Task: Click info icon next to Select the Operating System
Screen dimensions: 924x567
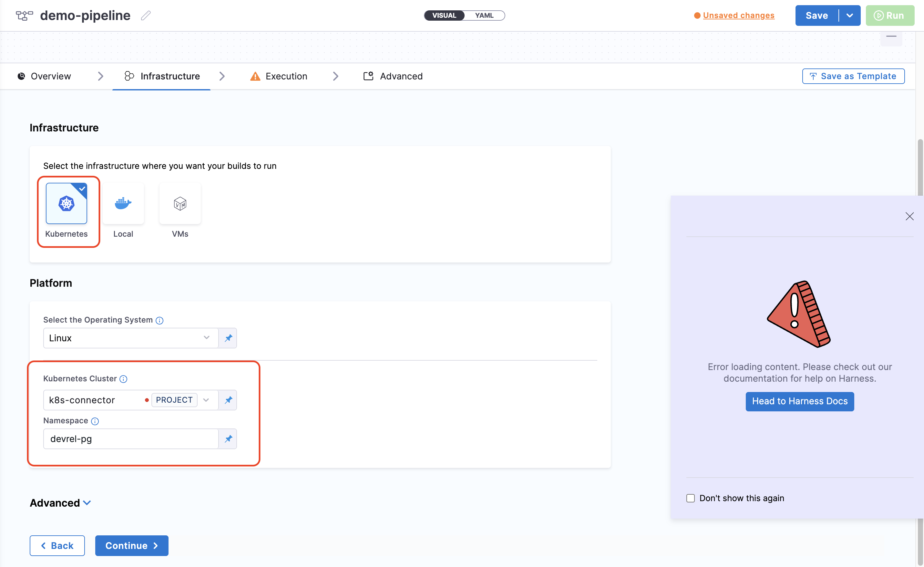Action: (x=159, y=320)
